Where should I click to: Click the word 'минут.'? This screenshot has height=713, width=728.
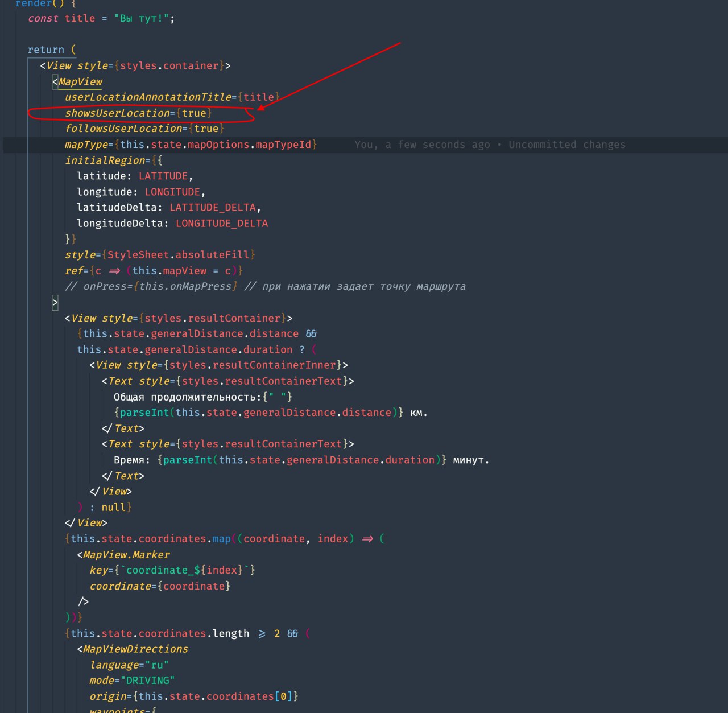471,460
